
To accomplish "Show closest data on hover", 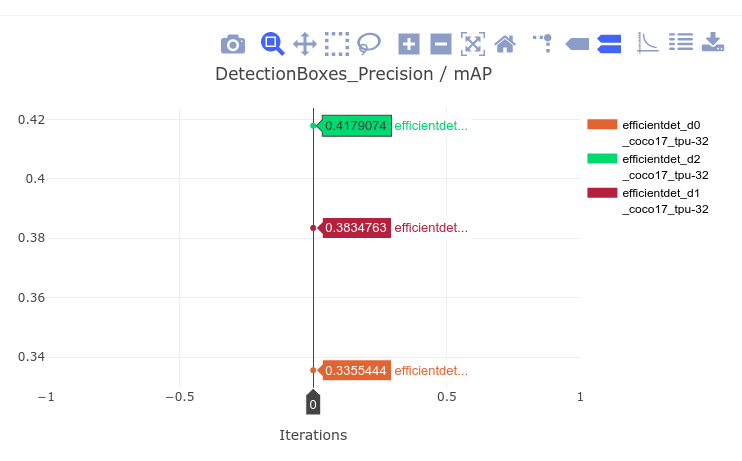I will [577, 43].
